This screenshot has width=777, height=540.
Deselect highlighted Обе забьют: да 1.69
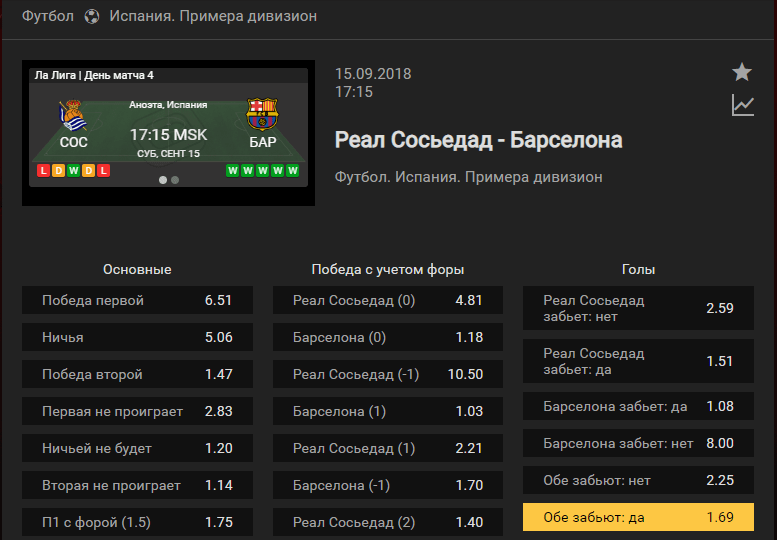pos(638,517)
